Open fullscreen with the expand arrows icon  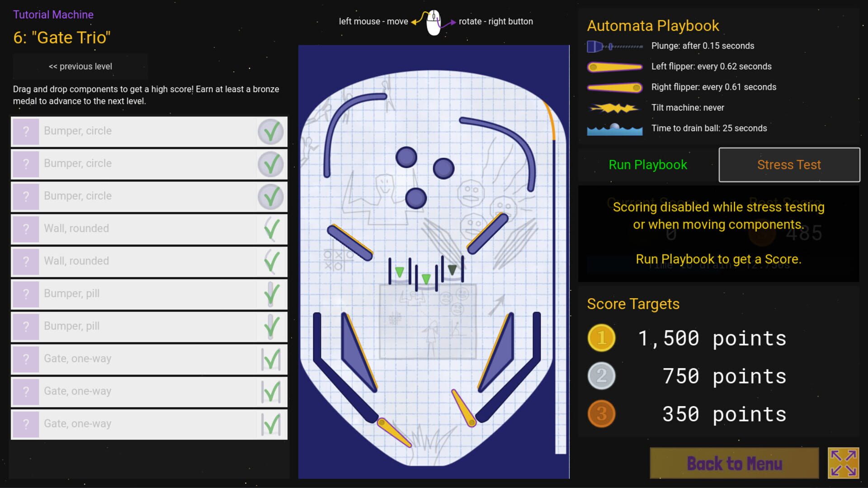pyautogui.click(x=844, y=463)
